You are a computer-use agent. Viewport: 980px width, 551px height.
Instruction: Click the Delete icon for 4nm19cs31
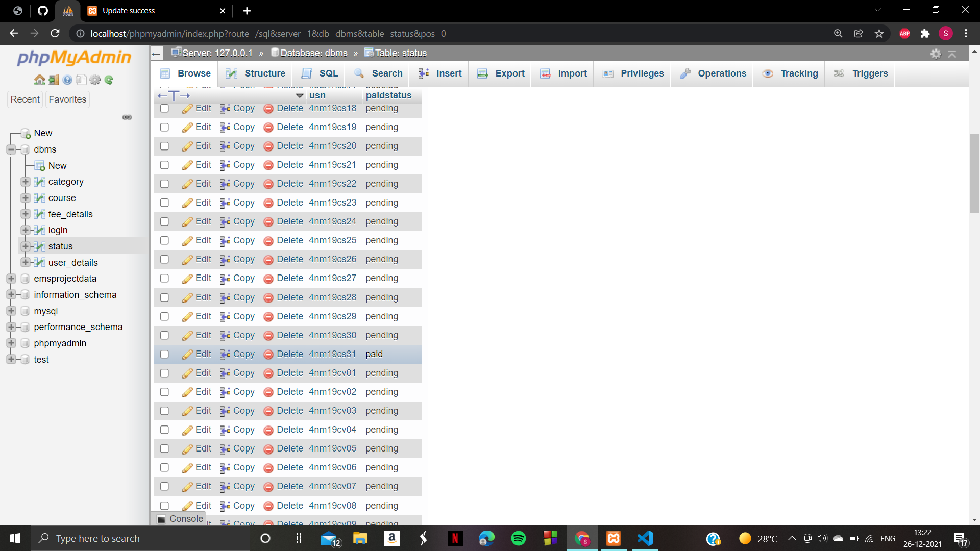[x=268, y=355]
